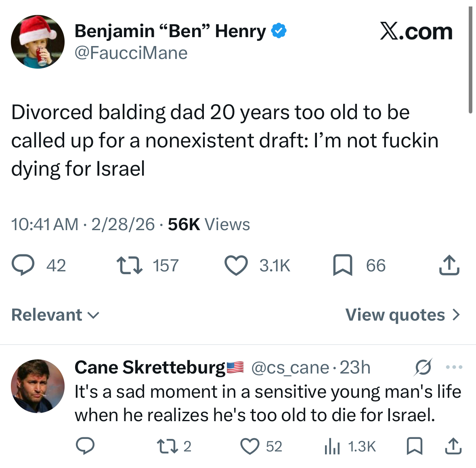Like Cane Skretteburg's reply

tap(250, 446)
